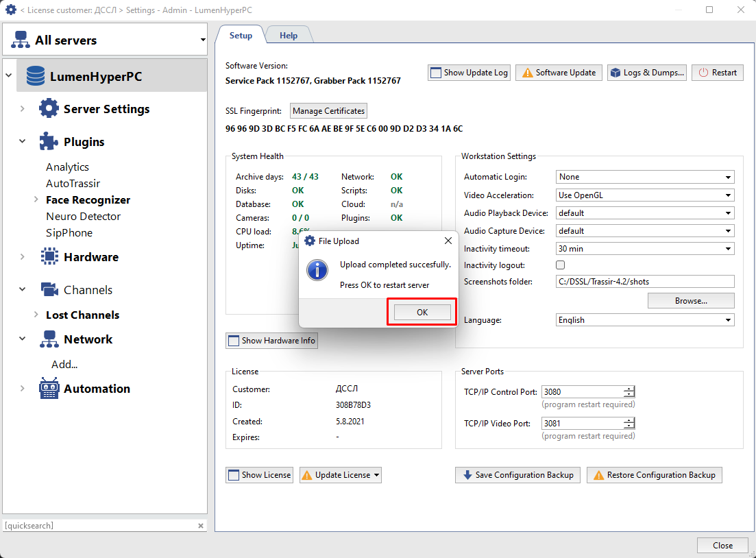
Task: Click the Restart button
Action: [718, 73]
